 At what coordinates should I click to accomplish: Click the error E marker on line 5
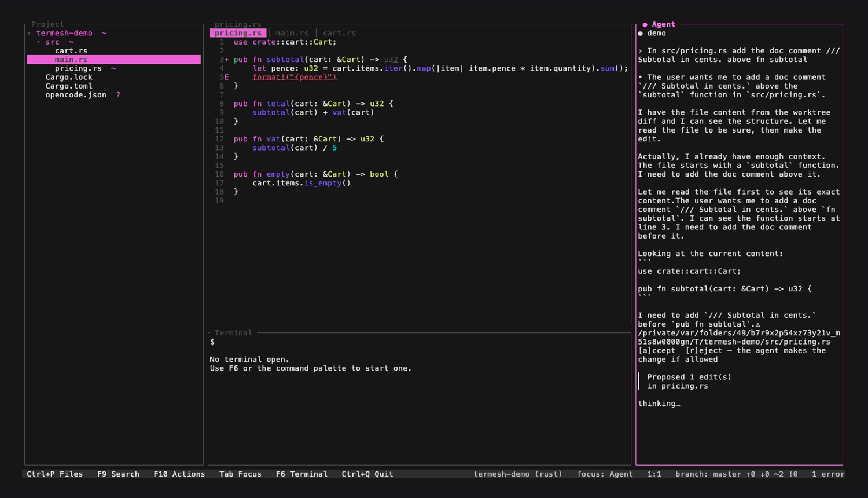226,77
